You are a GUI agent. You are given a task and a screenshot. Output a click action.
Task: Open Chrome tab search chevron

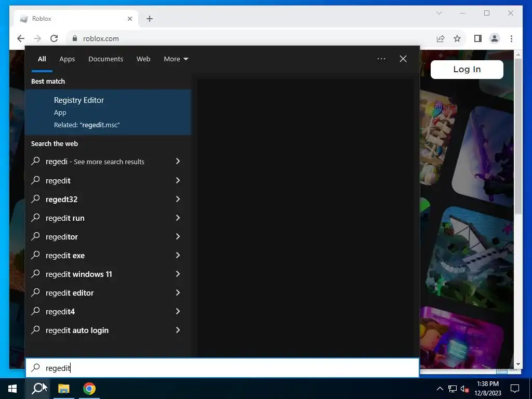pyautogui.click(x=438, y=13)
